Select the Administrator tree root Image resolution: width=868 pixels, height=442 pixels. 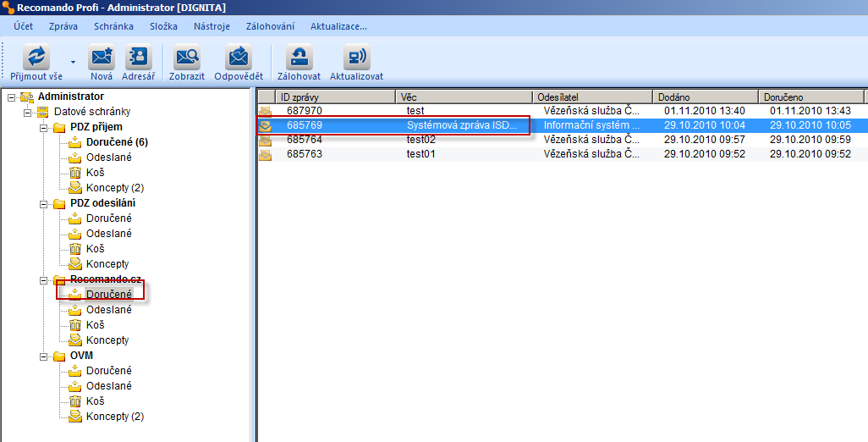[x=71, y=97]
